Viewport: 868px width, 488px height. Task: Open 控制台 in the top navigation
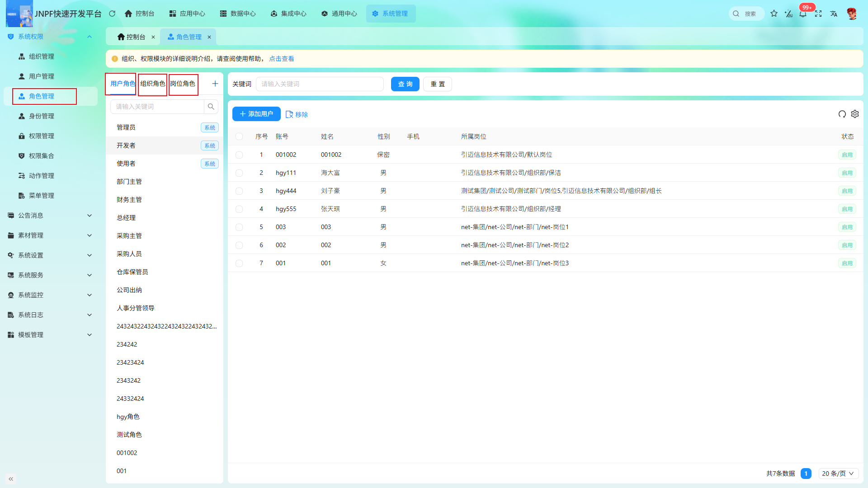[x=139, y=14]
